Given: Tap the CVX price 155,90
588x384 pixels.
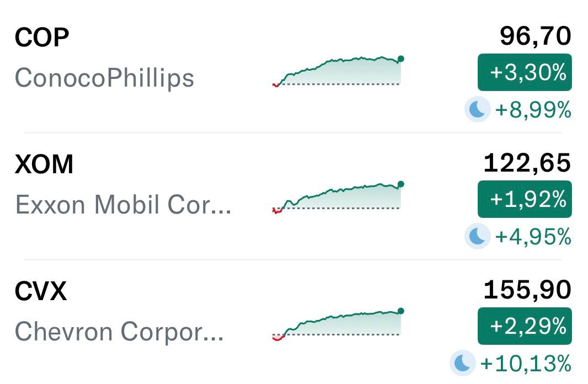Looking at the screenshot, I should click(x=527, y=290).
